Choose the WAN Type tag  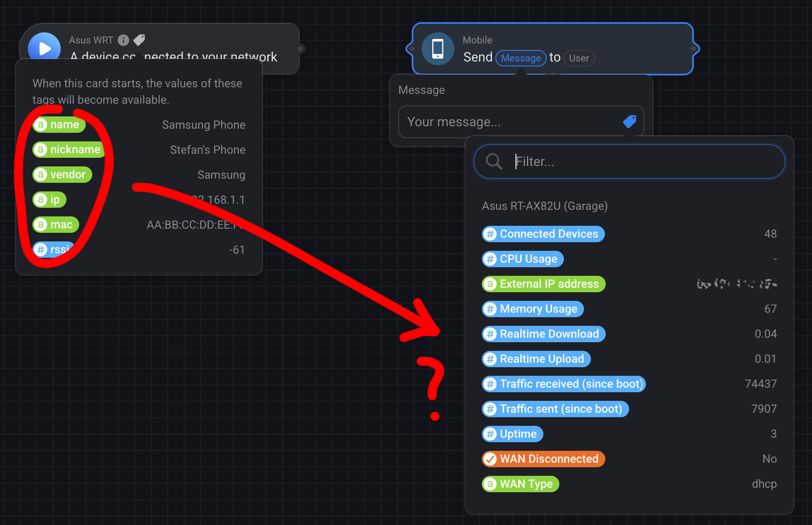[x=520, y=484]
